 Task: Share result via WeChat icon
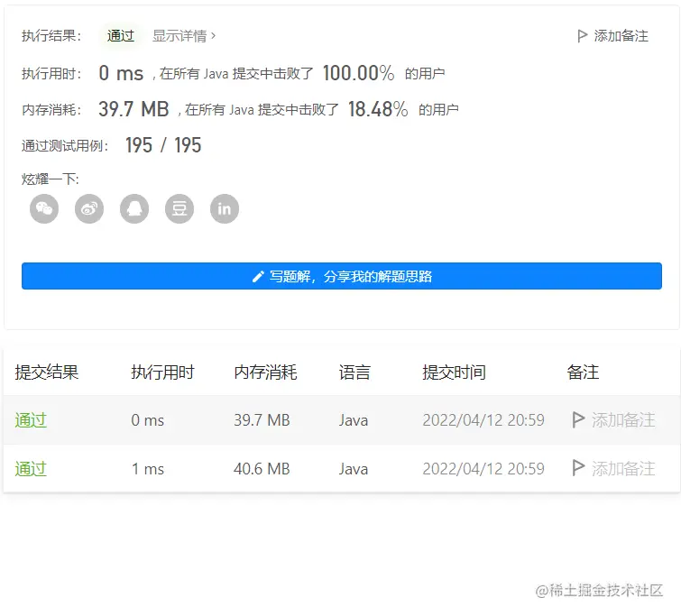click(44, 209)
